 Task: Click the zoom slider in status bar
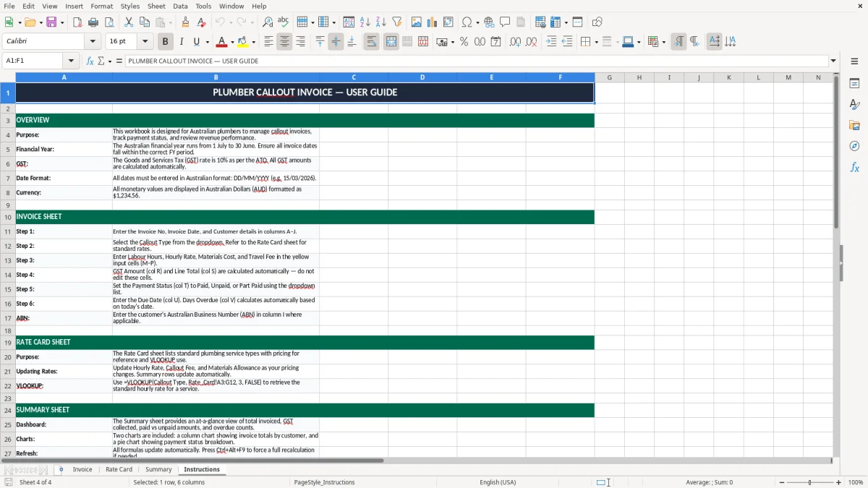[x=809, y=482]
